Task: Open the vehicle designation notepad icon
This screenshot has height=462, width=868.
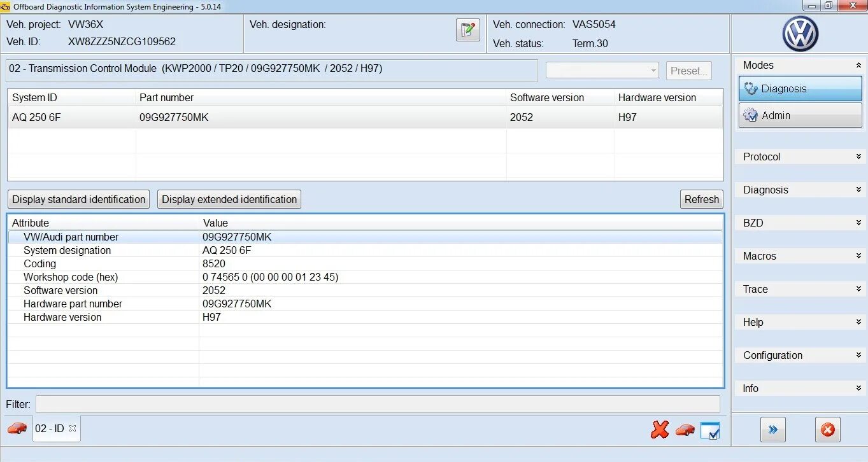Action: [x=468, y=30]
